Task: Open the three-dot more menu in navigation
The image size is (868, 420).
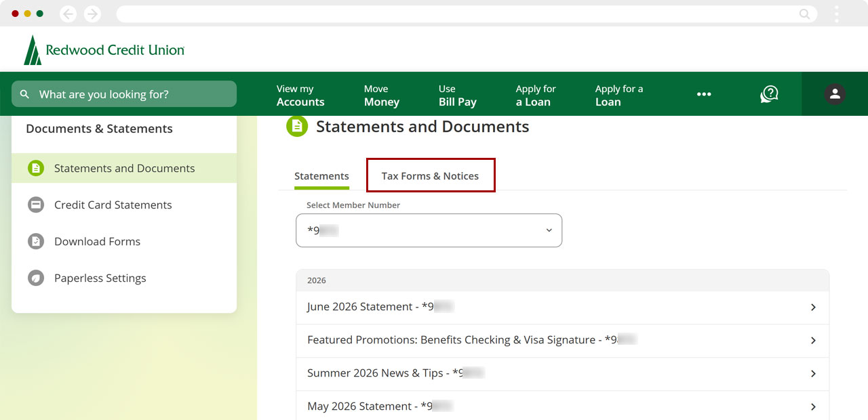Action: click(x=704, y=94)
